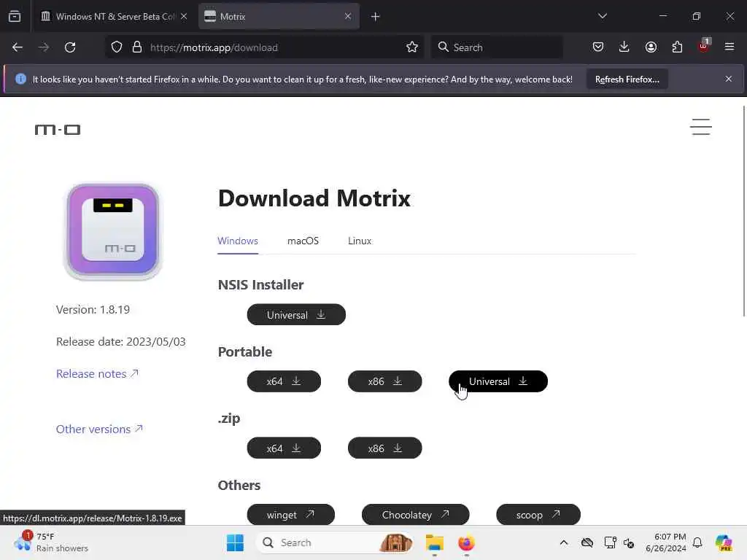
Task: Open uBlock Origin extension icon
Action: 704,46
